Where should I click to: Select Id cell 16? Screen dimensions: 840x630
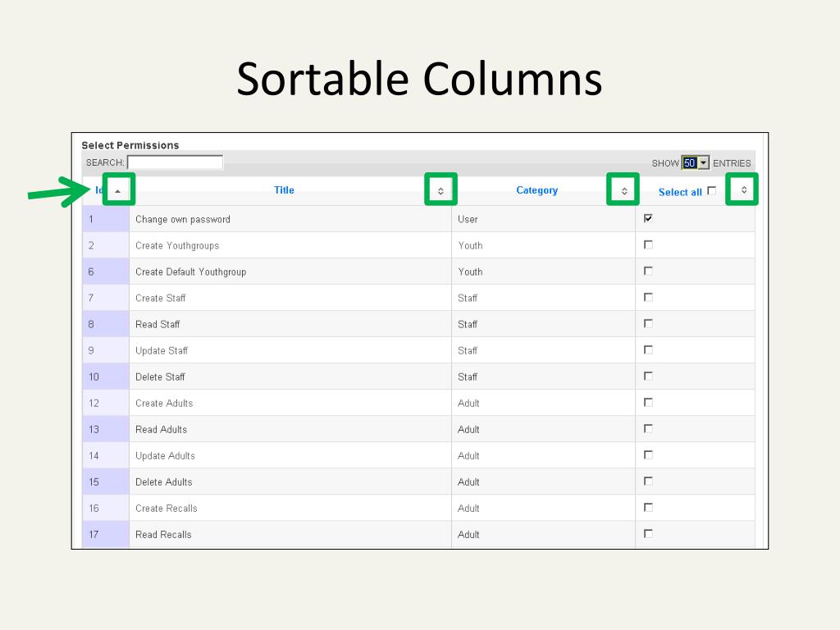click(x=106, y=508)
